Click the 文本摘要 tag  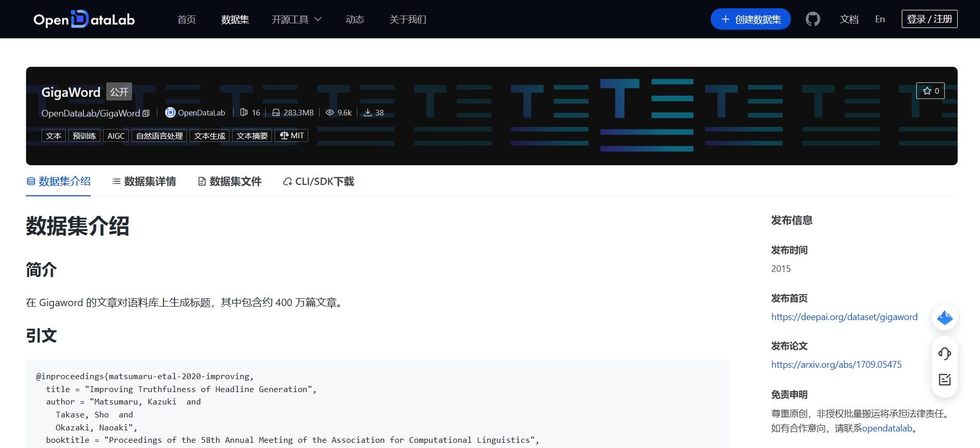click(252, 136)
